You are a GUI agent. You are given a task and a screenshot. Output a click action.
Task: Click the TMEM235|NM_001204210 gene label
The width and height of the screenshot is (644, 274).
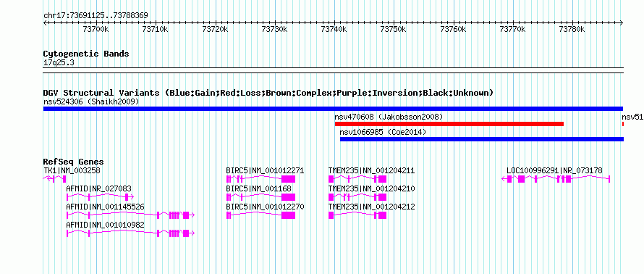[x=371, y=188]
